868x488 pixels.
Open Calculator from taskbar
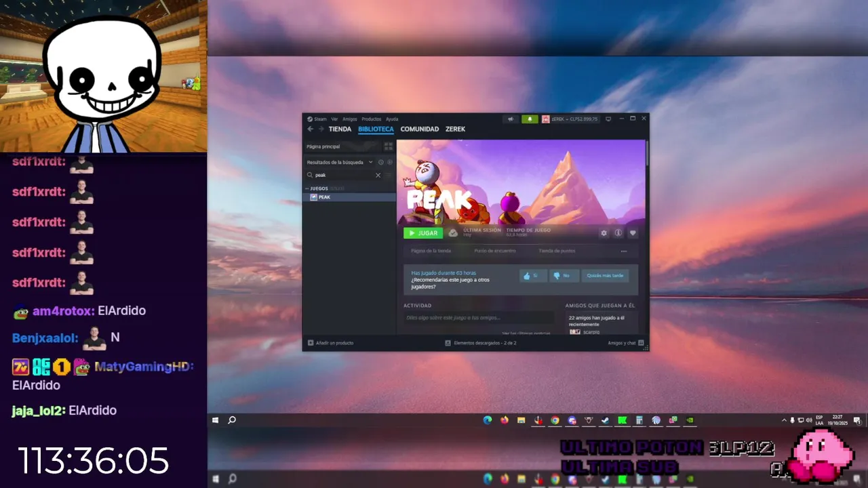(639, 420)
